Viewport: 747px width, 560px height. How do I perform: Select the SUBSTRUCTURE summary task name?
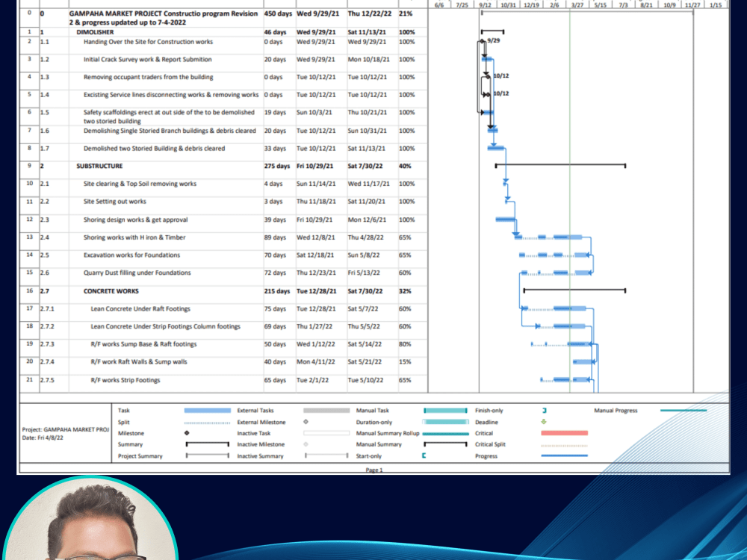tap(99, 167)
